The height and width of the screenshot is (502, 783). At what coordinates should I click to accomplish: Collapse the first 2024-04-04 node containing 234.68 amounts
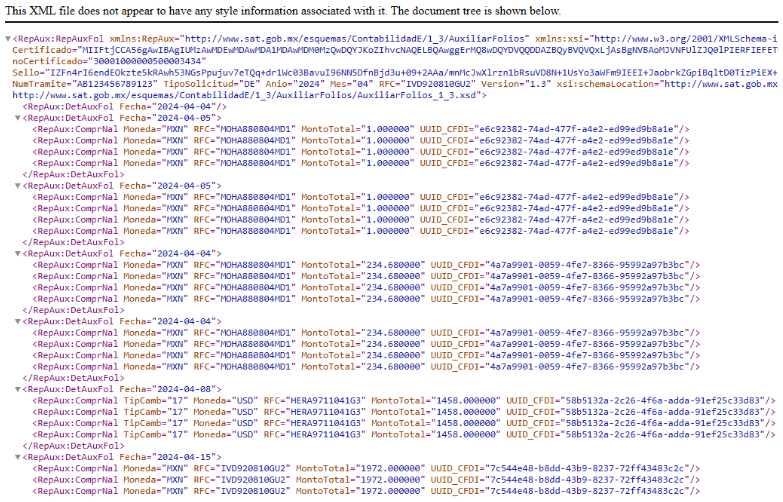(x=17, y=254)
